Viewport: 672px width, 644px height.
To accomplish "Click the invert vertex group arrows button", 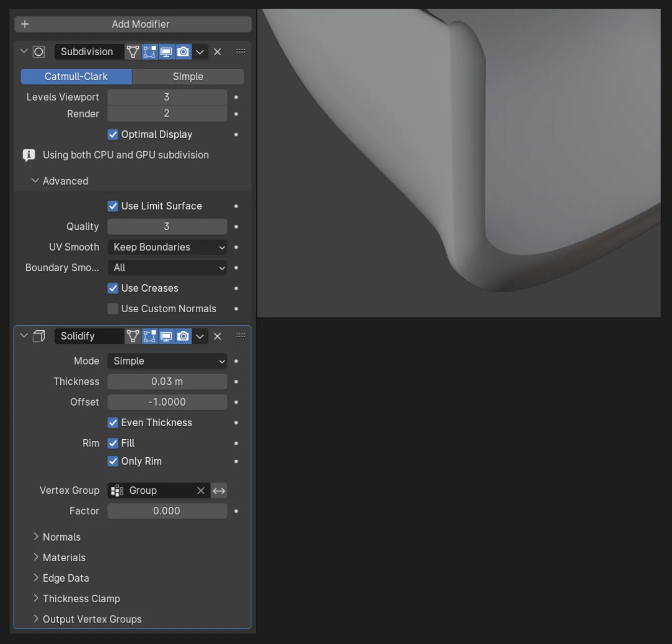I will coord(219,490).
